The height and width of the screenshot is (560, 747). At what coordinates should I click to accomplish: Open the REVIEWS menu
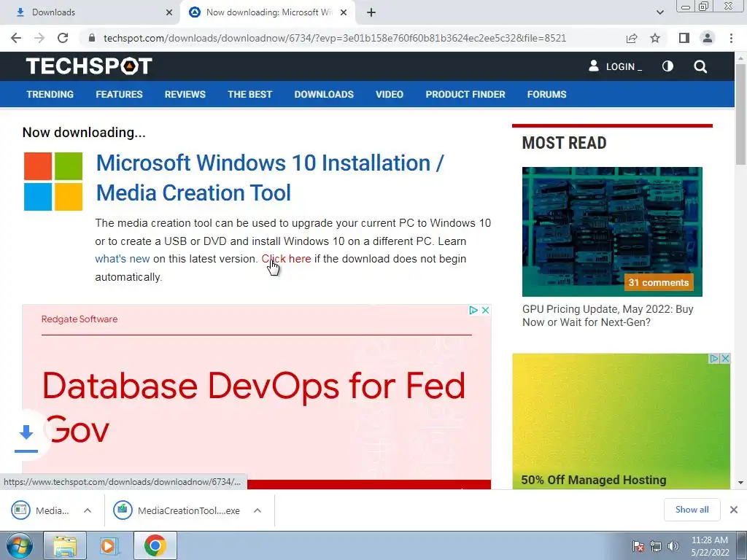point(185,94)
